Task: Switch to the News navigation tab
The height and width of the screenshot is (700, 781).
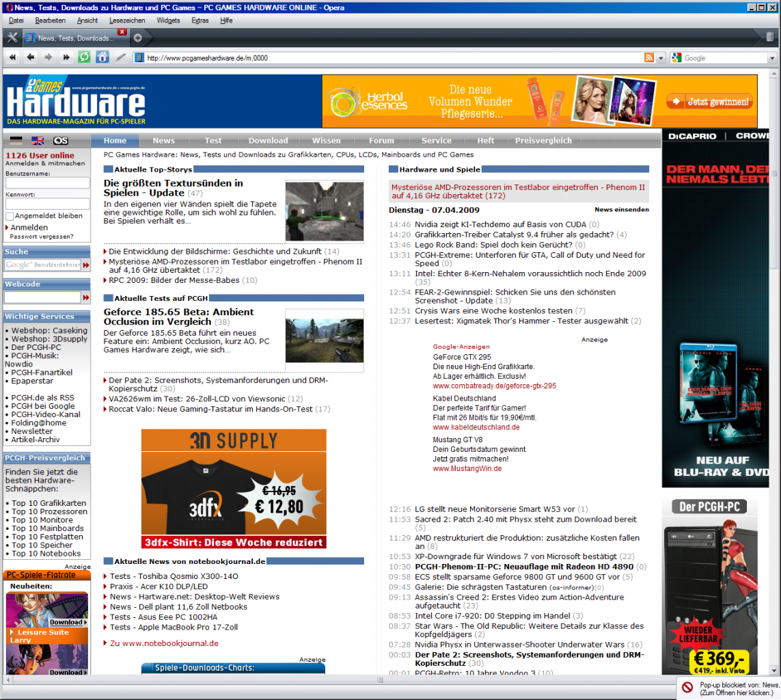Action: pos(164,141)
